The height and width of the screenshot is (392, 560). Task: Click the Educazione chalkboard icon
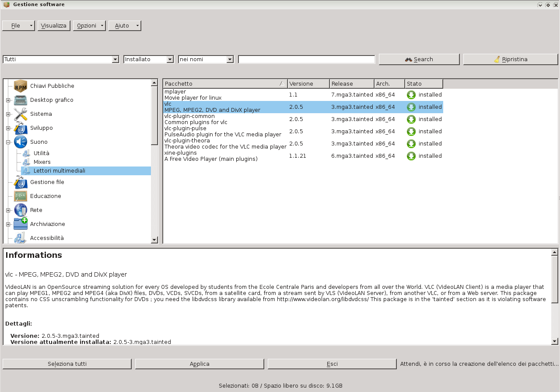coord(20,196)
